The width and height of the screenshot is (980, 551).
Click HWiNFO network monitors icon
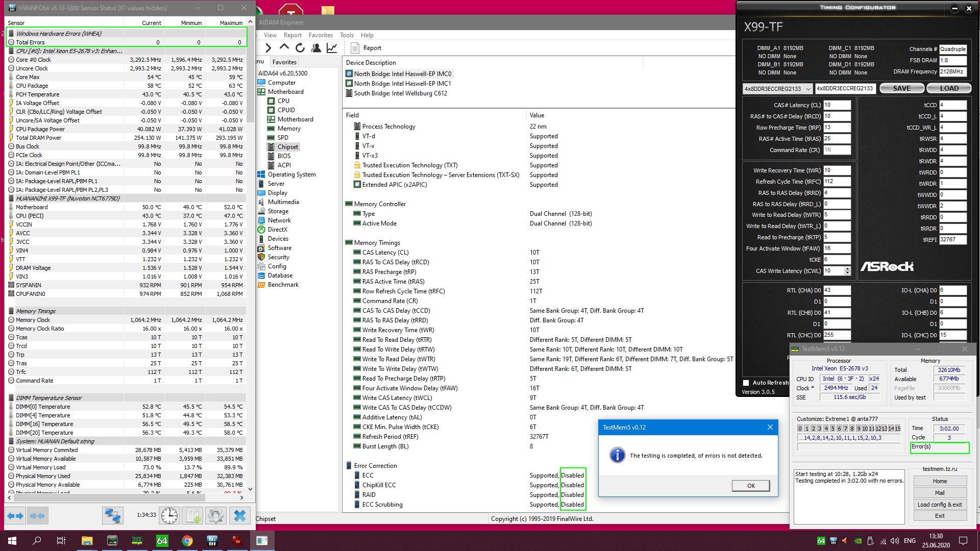(112, 516)
